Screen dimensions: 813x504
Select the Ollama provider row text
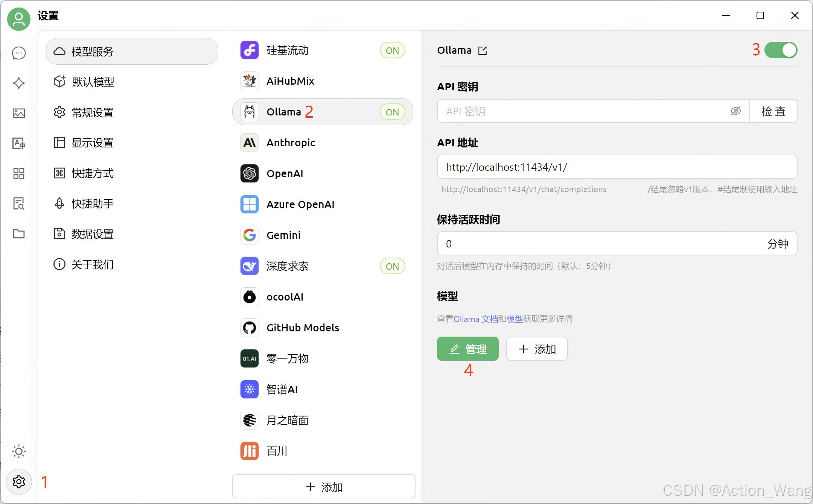284,112
